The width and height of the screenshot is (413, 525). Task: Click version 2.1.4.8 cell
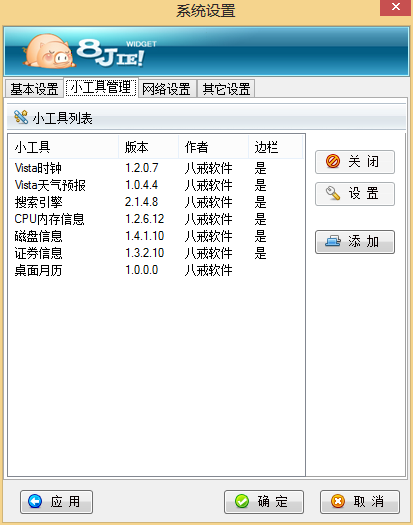(141, 202)
